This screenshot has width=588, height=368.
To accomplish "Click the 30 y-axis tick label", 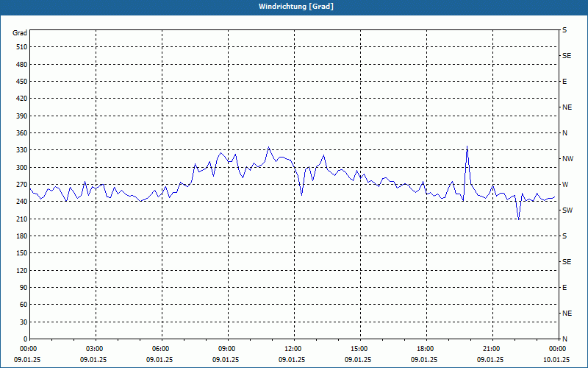I will click(24, 322).
